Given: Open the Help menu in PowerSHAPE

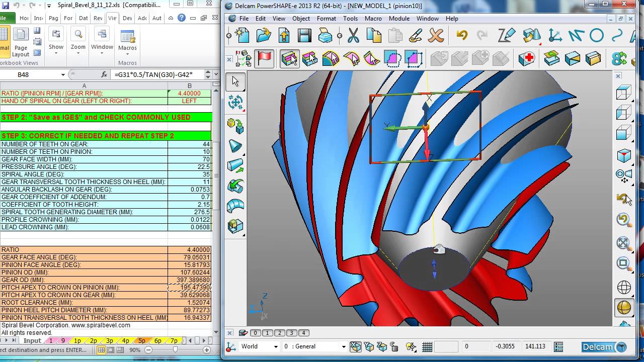Looking at the screenshot, I should point(452,19).
